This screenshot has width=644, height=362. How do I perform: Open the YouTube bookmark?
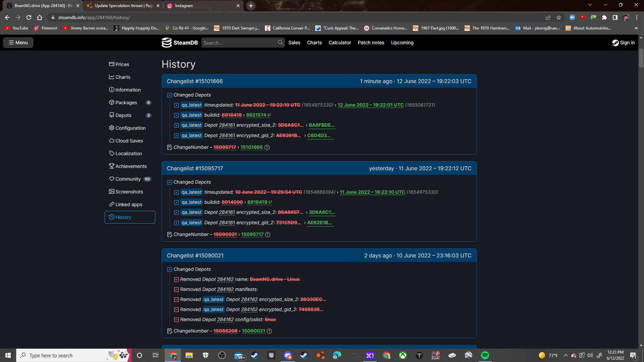(17, 28)
